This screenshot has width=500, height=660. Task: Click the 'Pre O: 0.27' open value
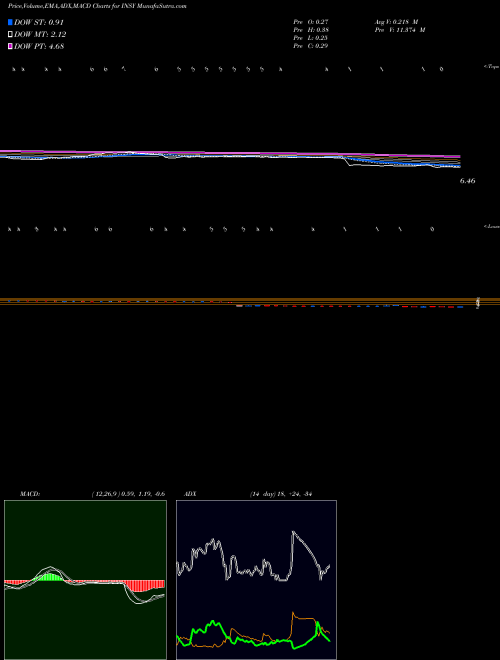pyautogui.click(x=311, y=22)
